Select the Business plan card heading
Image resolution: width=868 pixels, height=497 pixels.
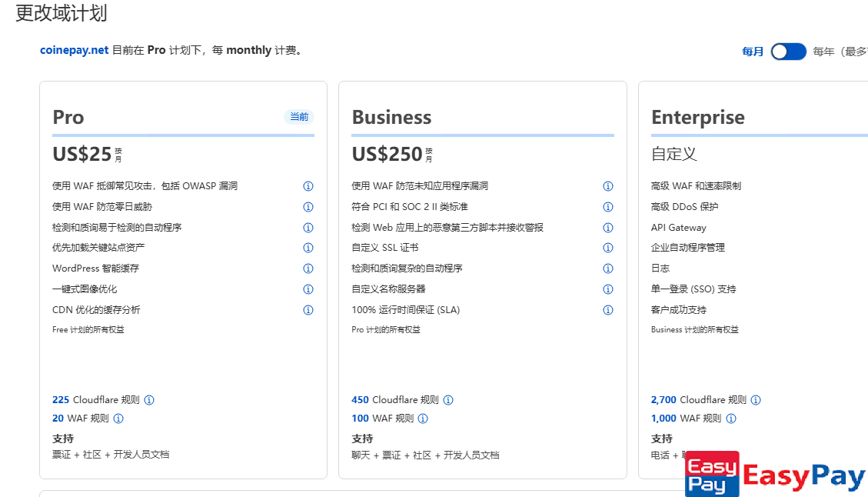391,118
